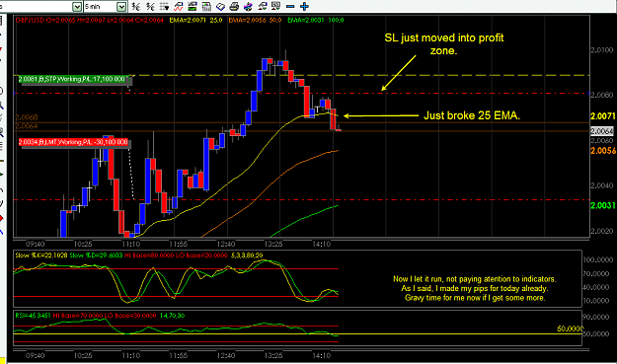Click the first $/€ icon beside the interval dropdown
Screen dimensions: 617x364
tap(136, 6)
